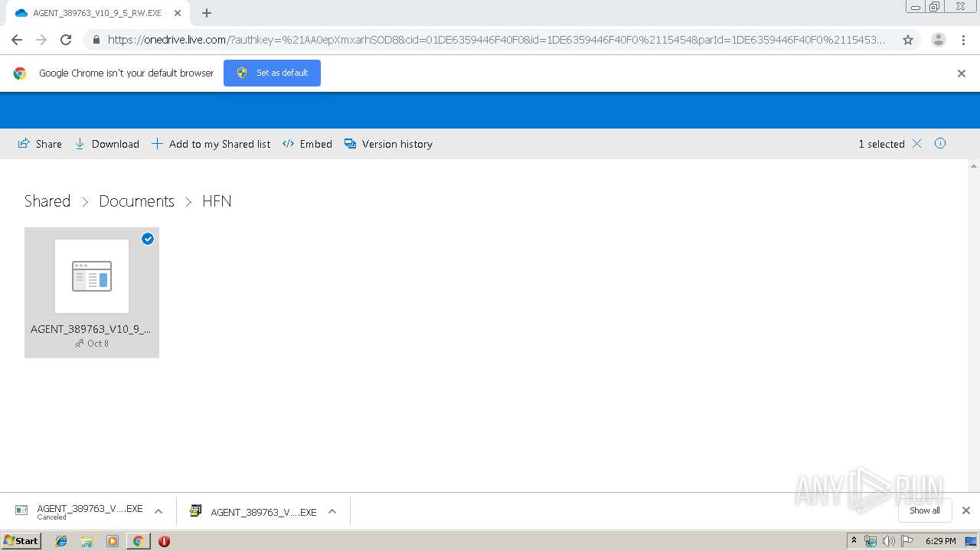Click the Show desktop button
Image resolution: width=980 pixels, height=551 pixels.
tap(972, 541)
